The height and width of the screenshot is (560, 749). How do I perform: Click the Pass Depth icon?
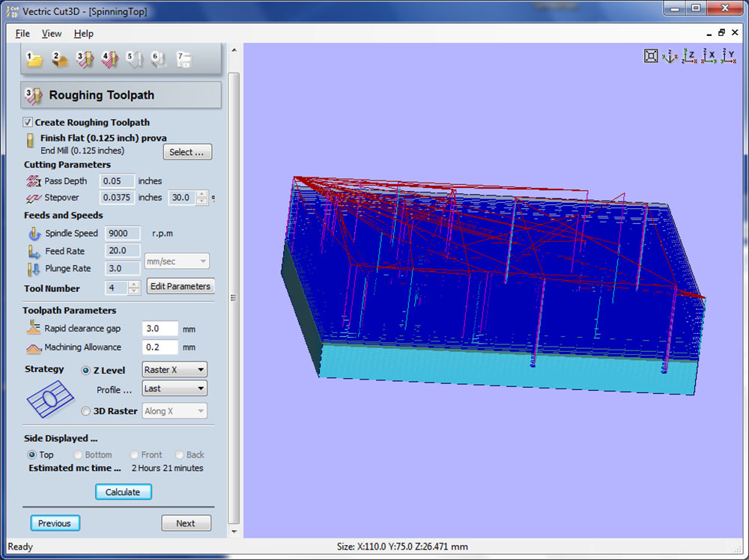click(x=33, y=181)
